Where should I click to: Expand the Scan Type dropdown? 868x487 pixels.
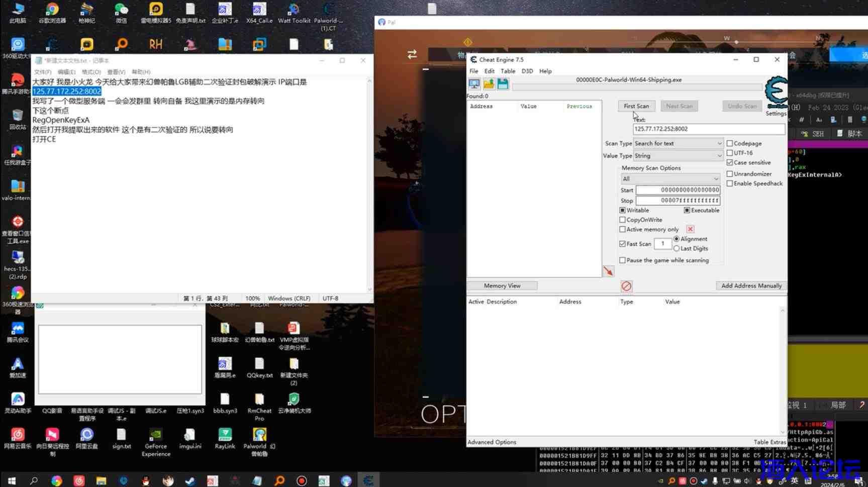678,143
